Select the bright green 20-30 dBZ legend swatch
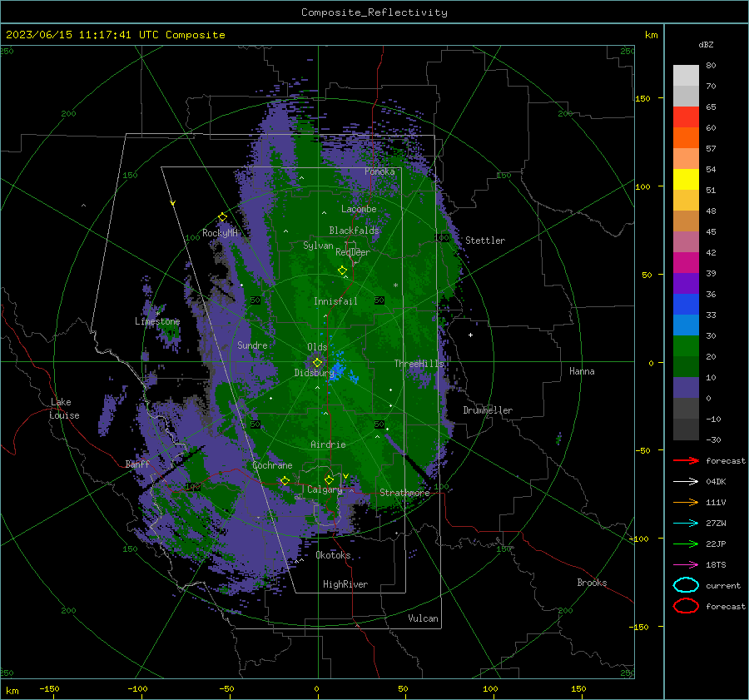 (x=686, y=346)
